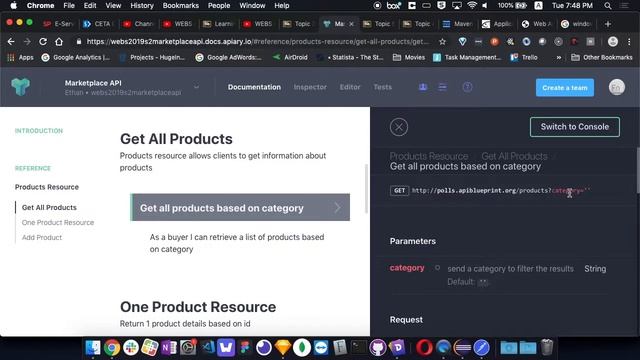Close the active Marketplace browser tab
Viewport: 640px width, 360px height.
(x=351, y=24)
